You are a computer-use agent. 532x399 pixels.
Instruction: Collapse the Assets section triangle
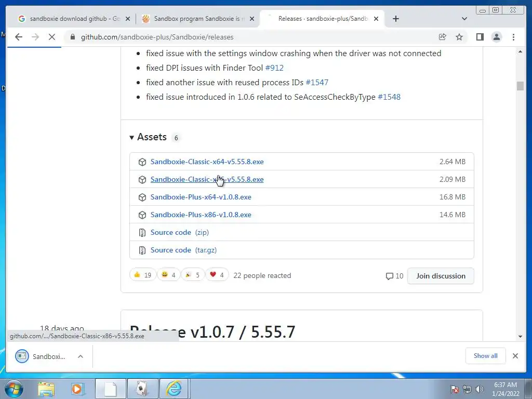pos(131,137)
